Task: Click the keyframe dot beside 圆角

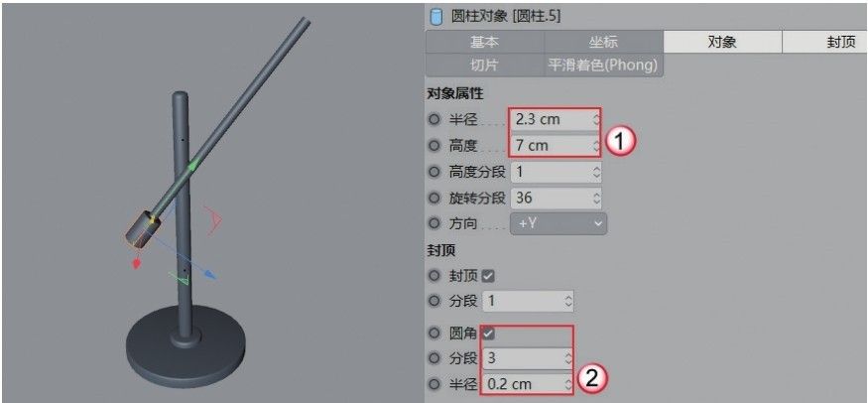Action: [434, 334]
